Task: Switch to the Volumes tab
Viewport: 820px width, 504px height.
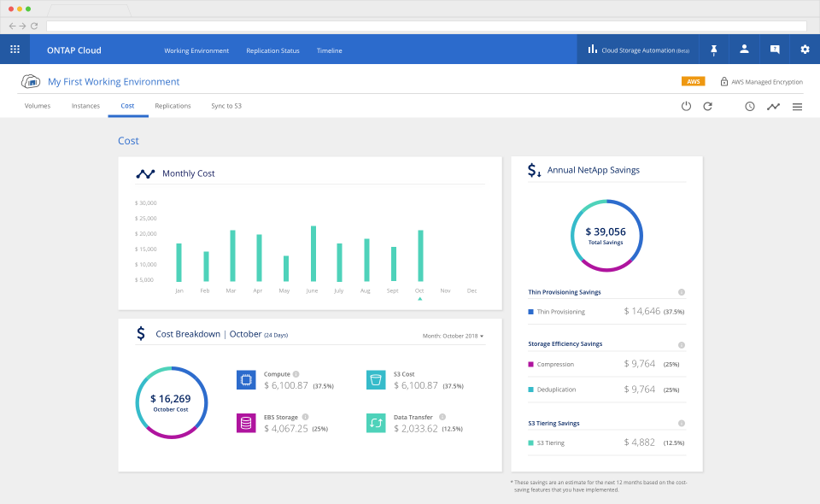Action: [38, 106]
